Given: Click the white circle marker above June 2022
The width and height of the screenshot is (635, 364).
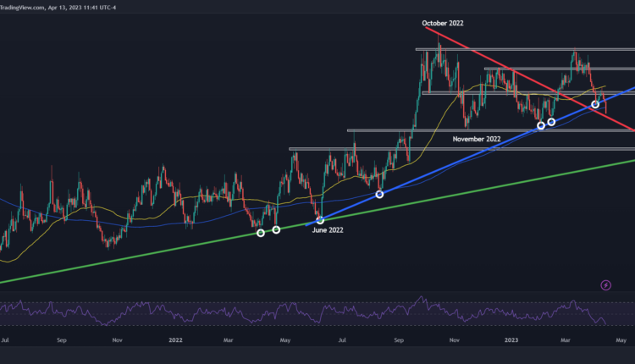Looking at the screenshot, I should (320, 220).
